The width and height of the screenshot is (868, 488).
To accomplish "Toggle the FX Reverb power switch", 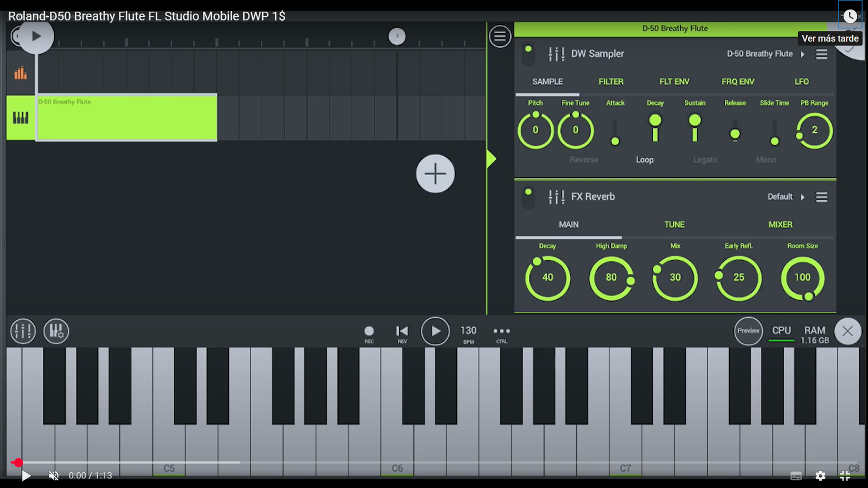I will pos(528,197).
